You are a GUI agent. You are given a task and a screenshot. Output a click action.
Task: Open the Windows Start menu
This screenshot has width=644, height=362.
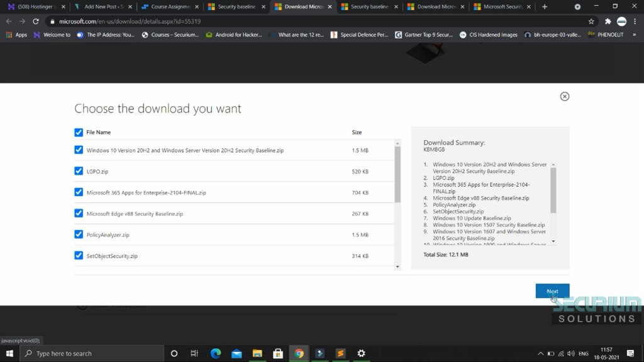click(9, 353)
